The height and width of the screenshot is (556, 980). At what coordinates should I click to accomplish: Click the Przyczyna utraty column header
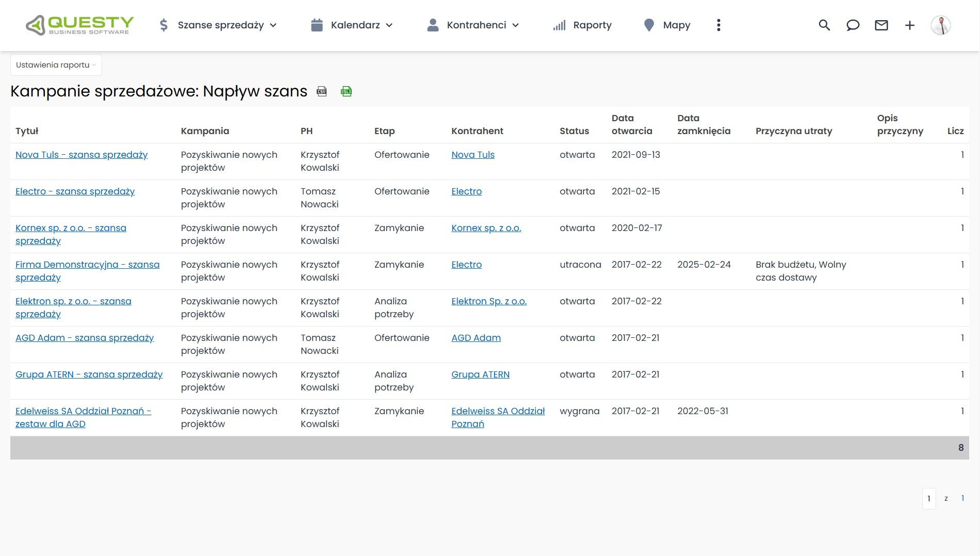click(794, 131)
